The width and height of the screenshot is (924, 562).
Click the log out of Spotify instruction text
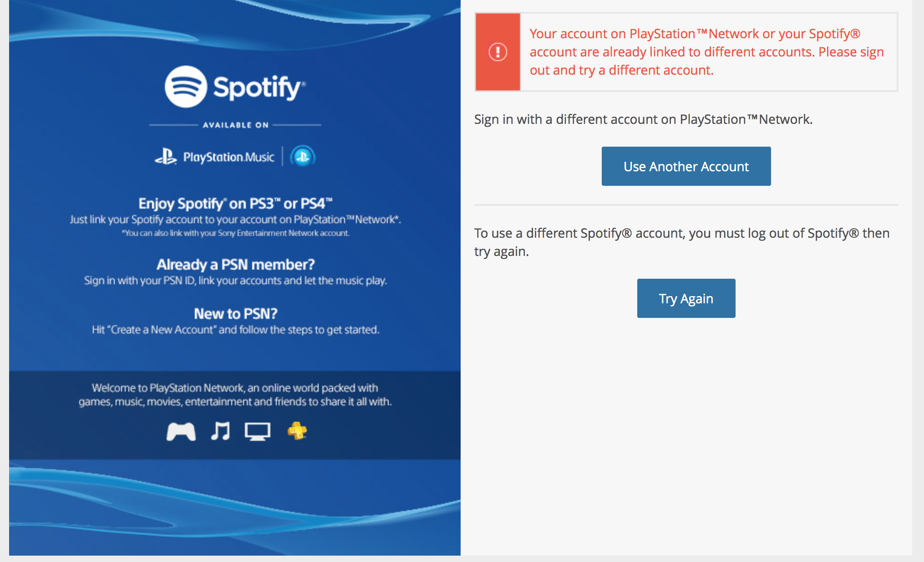[x=682, y=242]
